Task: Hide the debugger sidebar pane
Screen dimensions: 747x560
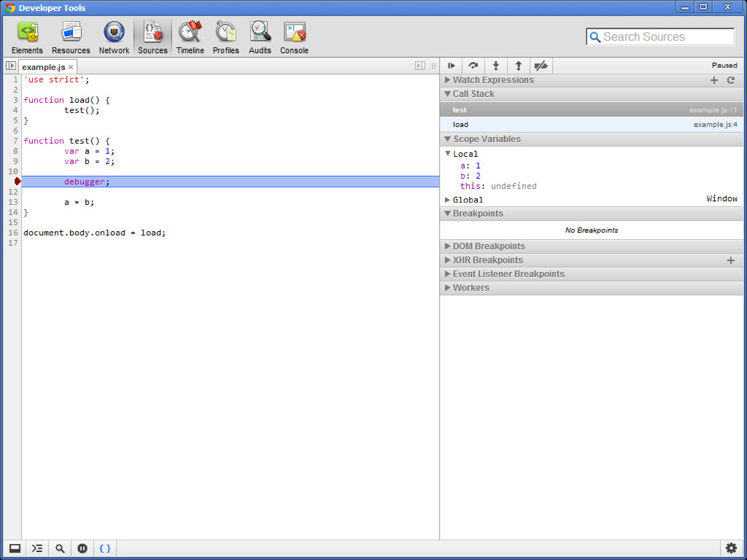Action: point(419,66)
